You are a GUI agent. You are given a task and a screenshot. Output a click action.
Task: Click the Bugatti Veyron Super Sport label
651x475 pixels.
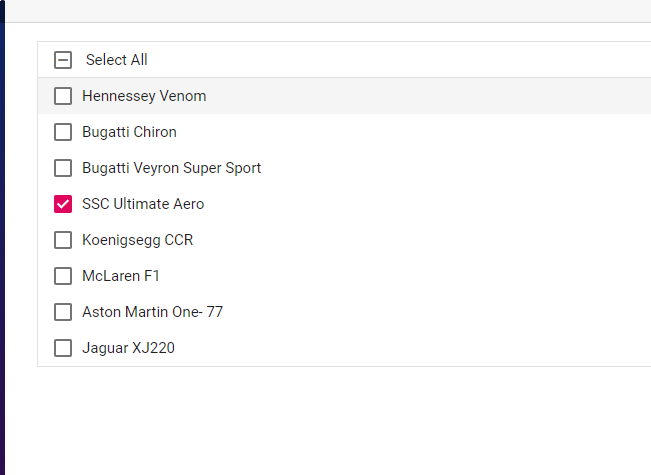(x=171, y=168)
